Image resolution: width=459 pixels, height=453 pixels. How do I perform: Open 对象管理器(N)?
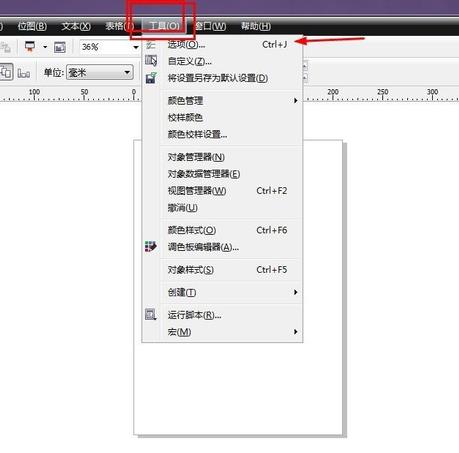[222, 157]
